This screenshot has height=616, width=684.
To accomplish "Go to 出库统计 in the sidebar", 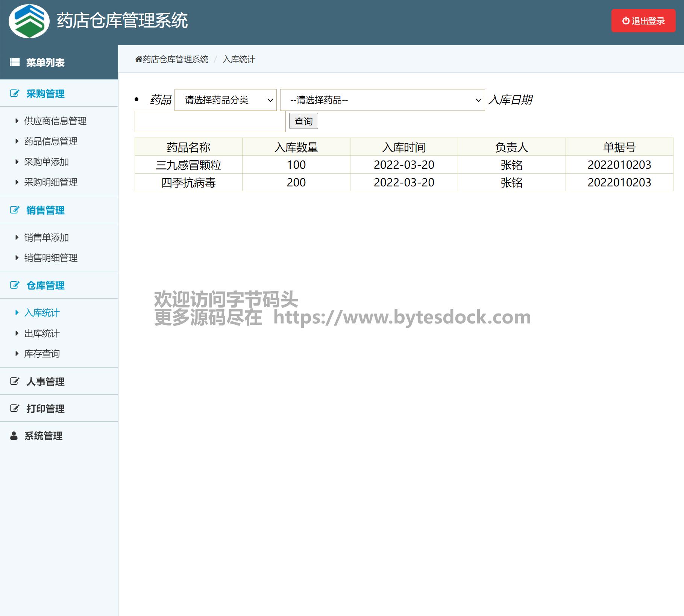I will 42,333.
